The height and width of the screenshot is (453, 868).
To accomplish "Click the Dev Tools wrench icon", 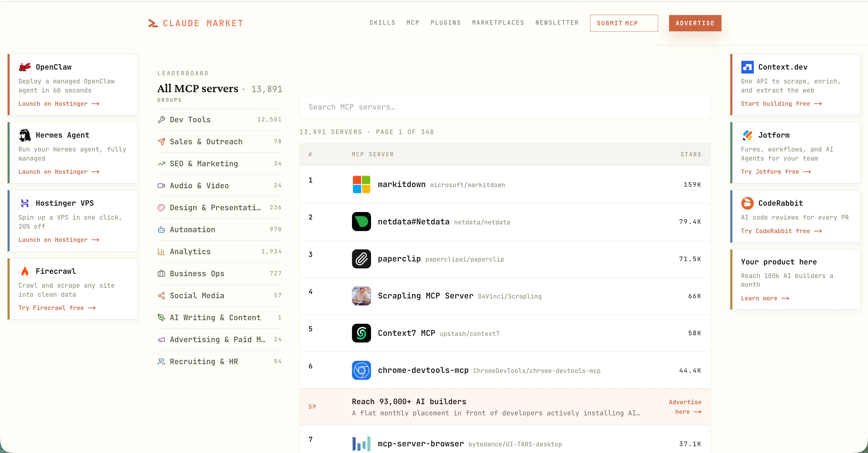I will pyautogui.click(x=162, y=120).
